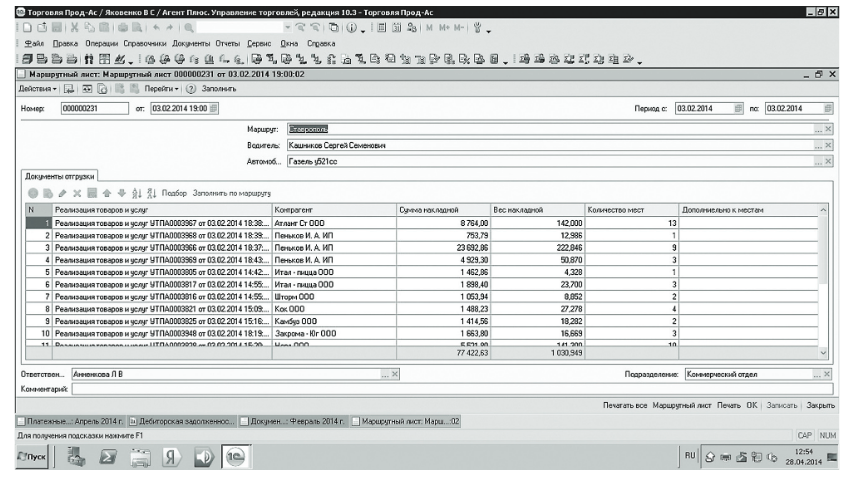Sort ascending with the A-Z icon

137,193
